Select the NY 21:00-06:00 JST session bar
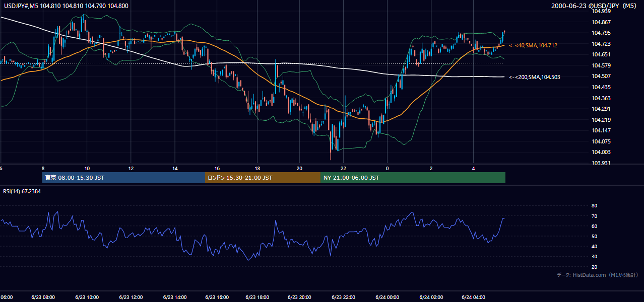The image size is (644, 302). click(413, 178)
